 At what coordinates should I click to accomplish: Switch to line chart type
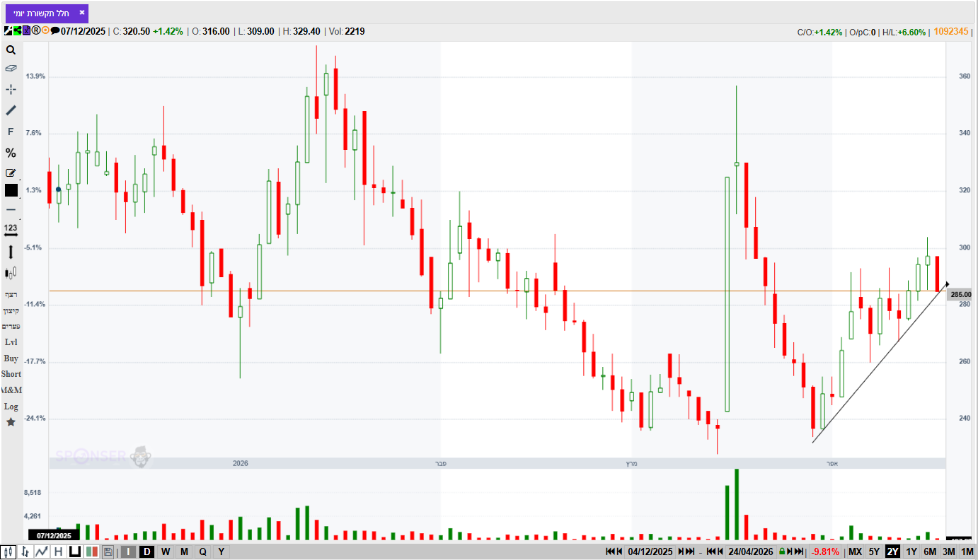click(42, 552)
